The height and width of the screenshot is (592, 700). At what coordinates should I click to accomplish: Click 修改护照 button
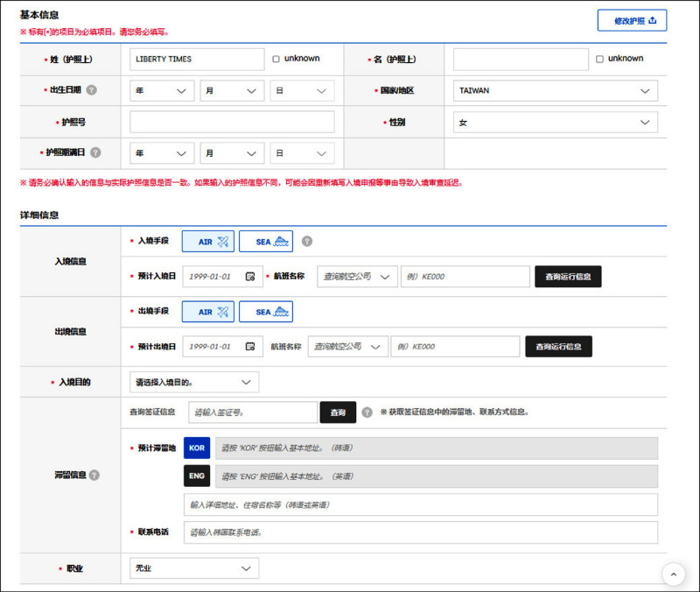(632, 21)
